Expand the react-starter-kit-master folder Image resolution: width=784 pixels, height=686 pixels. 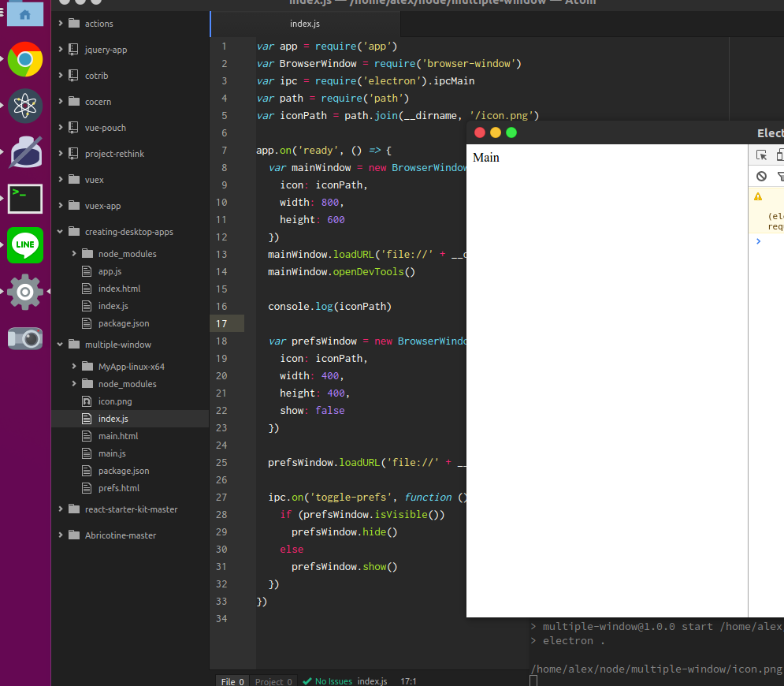point(61,509)
